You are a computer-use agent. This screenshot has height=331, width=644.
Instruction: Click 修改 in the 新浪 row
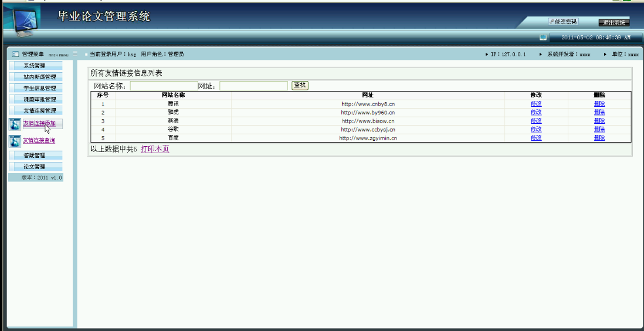point(536,121)
